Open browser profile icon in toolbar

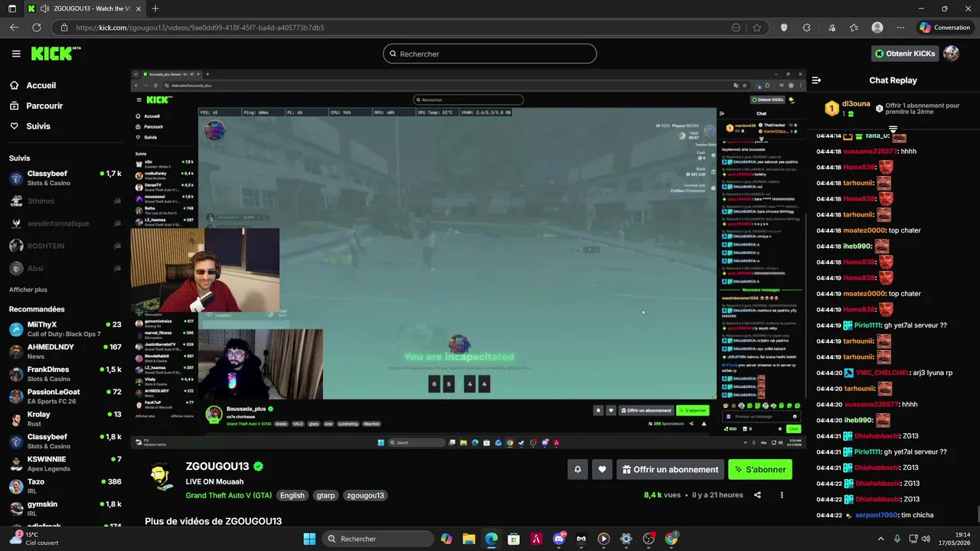[877, 28]
